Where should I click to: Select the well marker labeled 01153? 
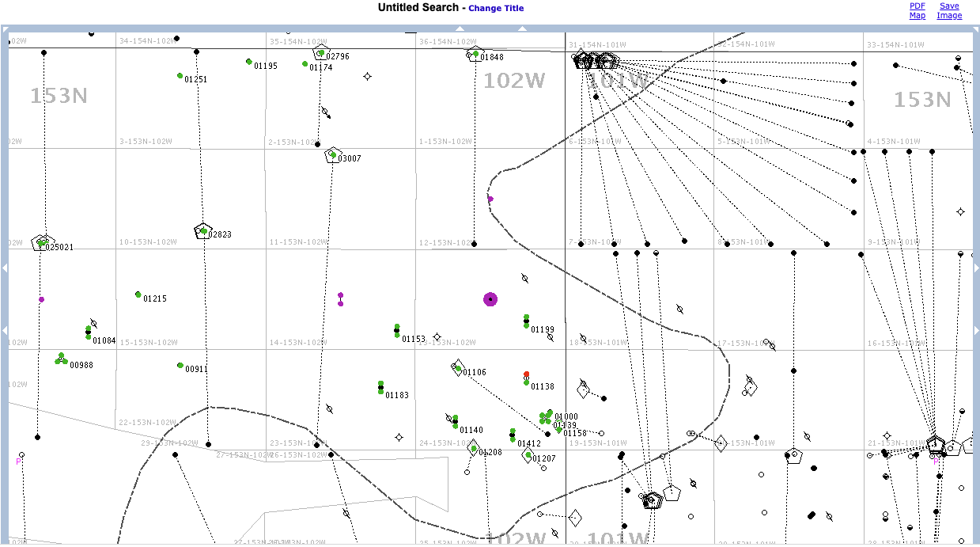(x=397, y=331)
